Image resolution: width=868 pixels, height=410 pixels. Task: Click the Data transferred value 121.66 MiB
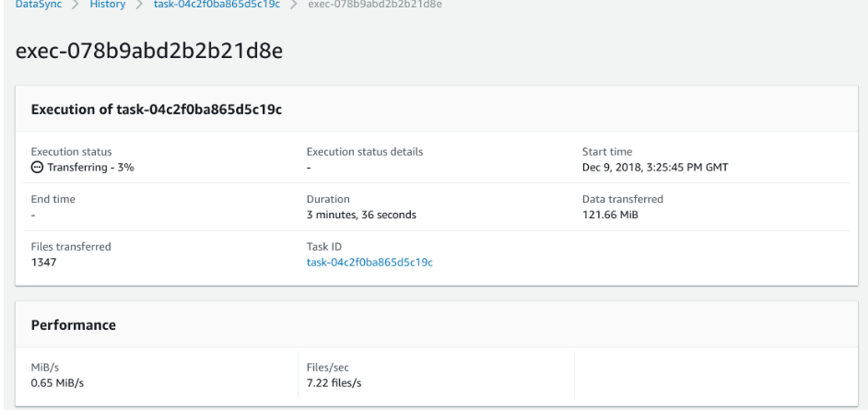click(610, 215)
